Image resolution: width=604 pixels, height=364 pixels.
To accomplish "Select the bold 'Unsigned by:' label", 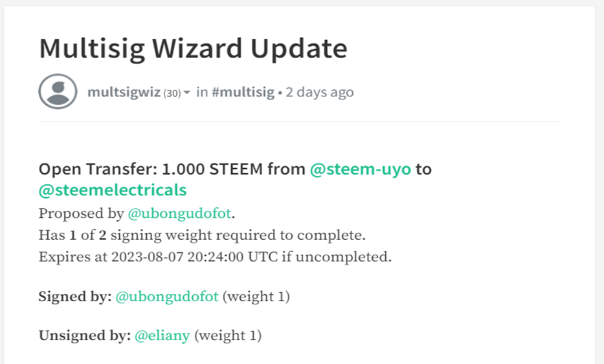I will tap(85, 336).
